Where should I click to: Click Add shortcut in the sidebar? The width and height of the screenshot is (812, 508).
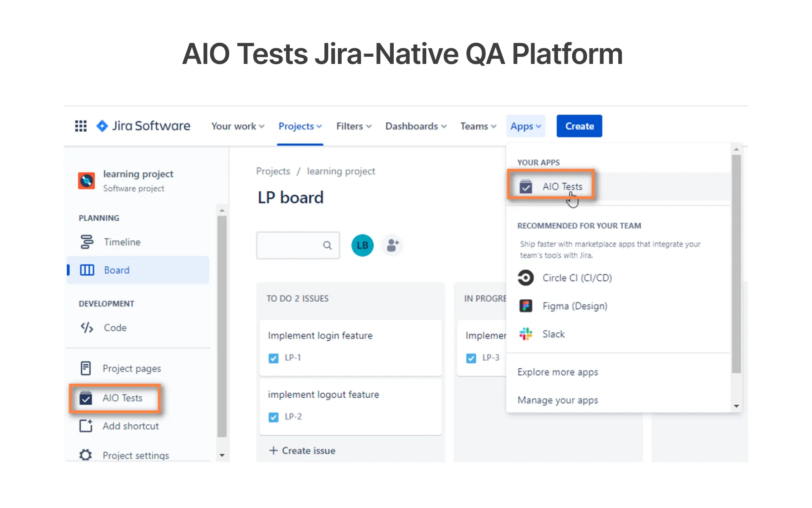138,426
